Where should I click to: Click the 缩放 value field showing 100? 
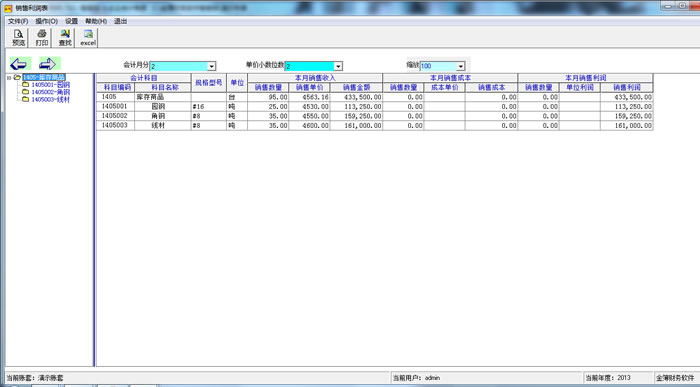tap(438, 66)
